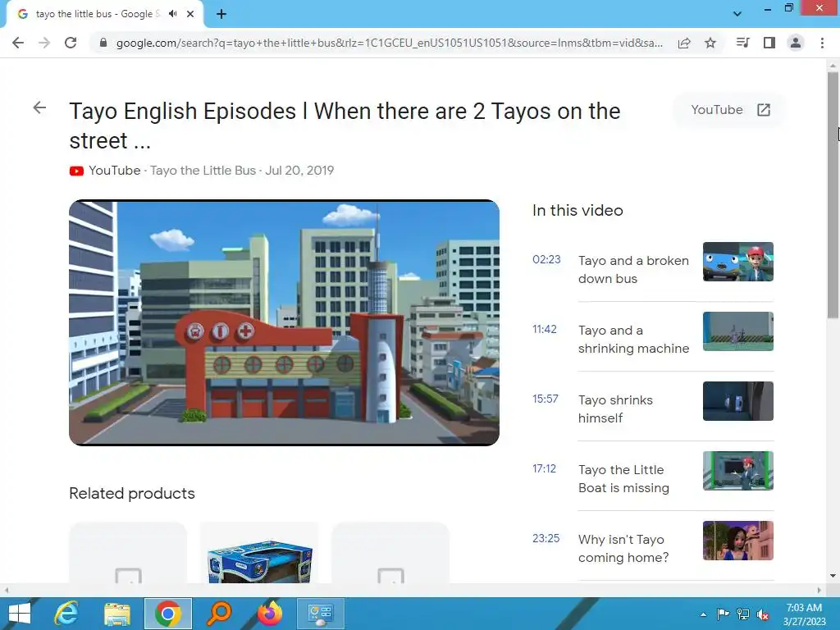
Task: Click the back arrow beside video title
Action: tap(39, 107)
